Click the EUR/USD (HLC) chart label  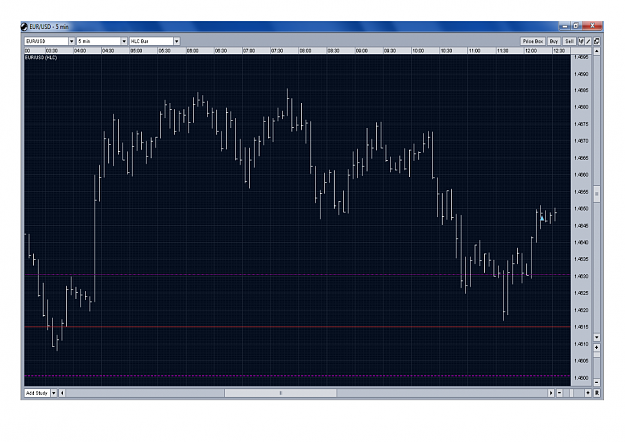pos(41,58)
